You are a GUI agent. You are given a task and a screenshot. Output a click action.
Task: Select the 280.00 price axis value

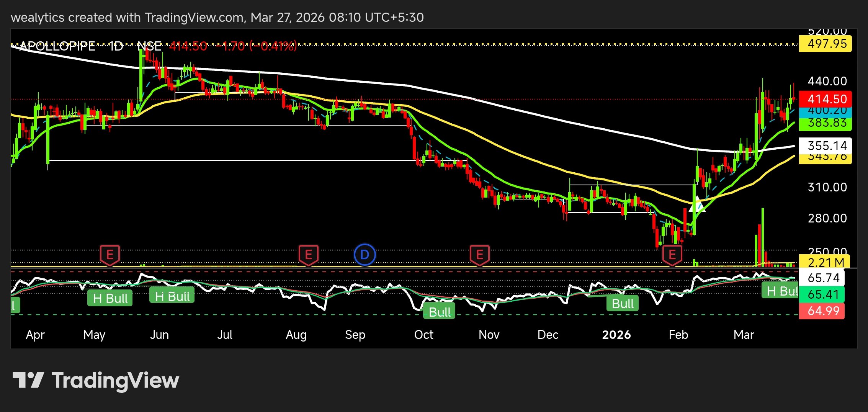point(827,218)
